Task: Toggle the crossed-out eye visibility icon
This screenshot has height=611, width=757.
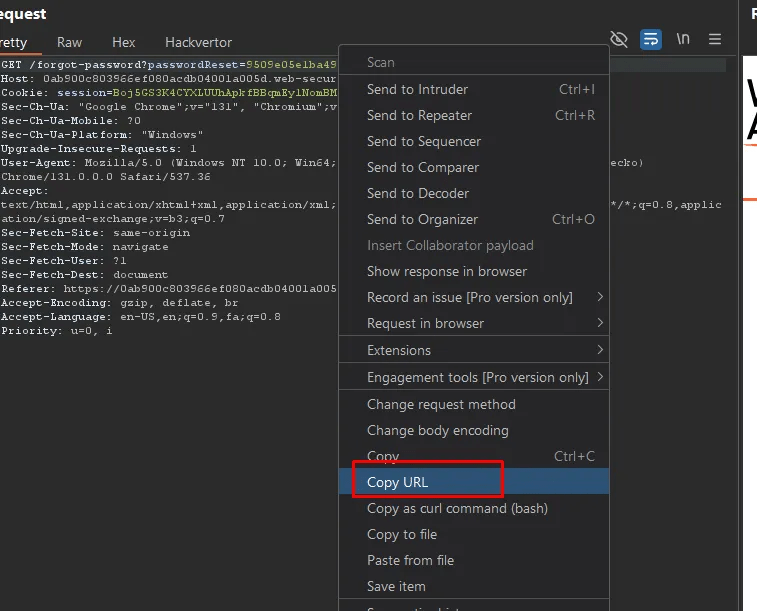Action: tap(619, 39)
